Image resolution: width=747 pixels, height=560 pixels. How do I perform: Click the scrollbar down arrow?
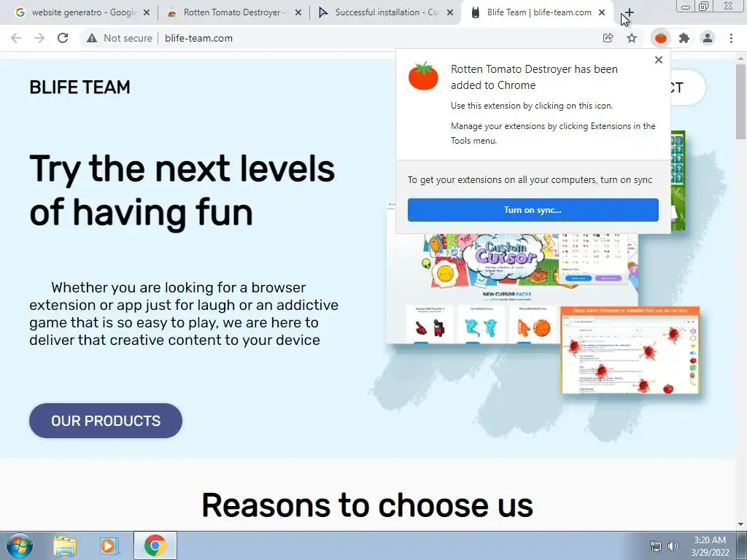pyautogui.click(x=740, y=524)
